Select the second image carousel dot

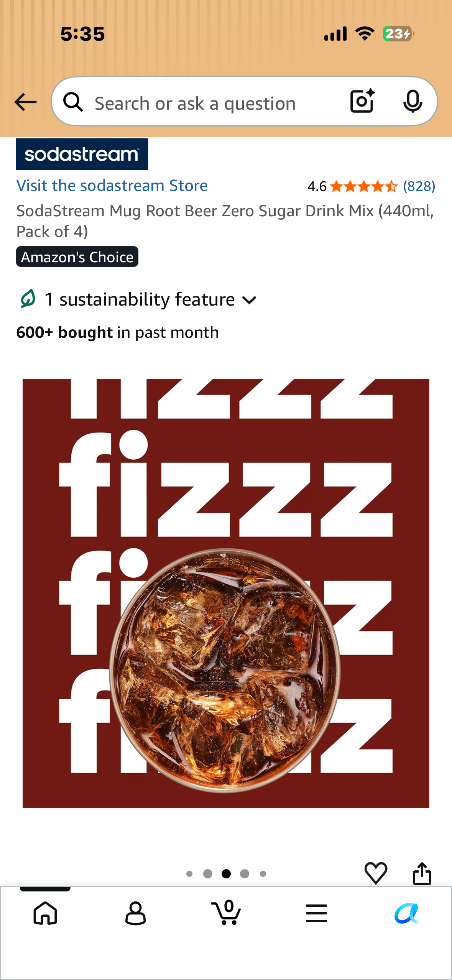(208, 873)
